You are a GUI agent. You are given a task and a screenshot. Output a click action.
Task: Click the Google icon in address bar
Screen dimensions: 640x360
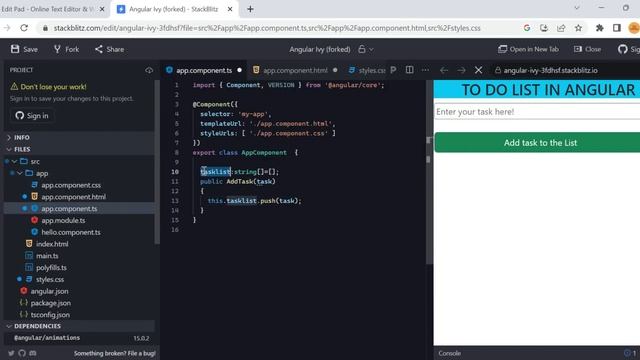pyautogui.click(x=527, y=28)
